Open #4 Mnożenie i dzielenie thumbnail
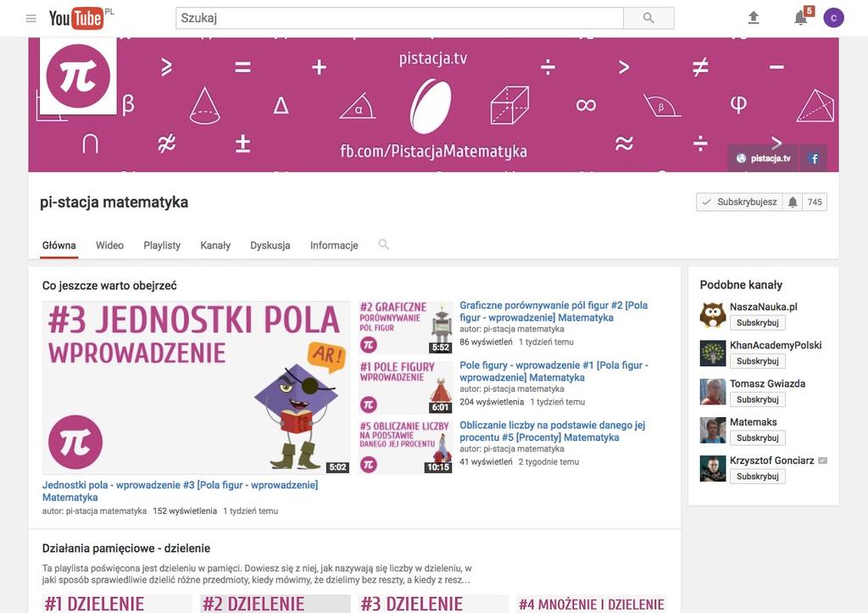Viewport: 868px width, 613px height. (591, 604)
